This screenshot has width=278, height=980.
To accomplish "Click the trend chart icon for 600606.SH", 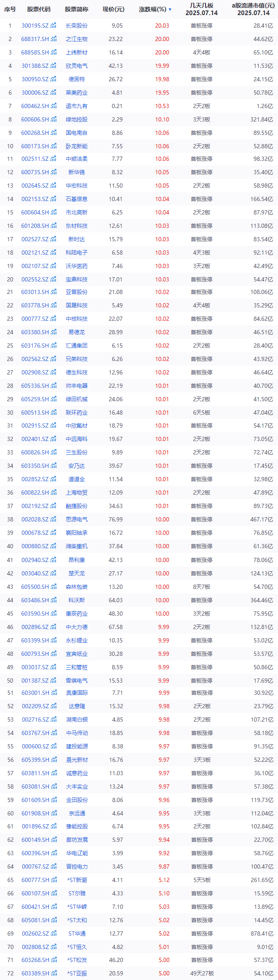I will point(54,120).
